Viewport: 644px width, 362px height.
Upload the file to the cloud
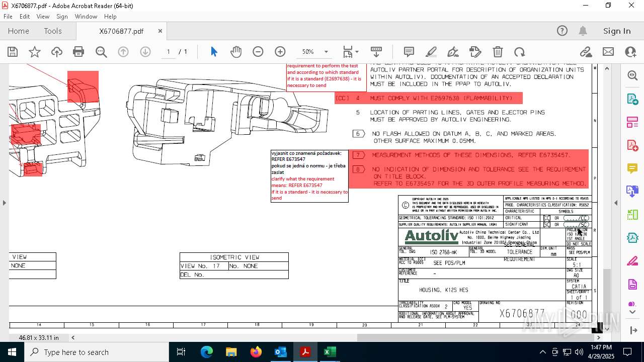(57, 52)
